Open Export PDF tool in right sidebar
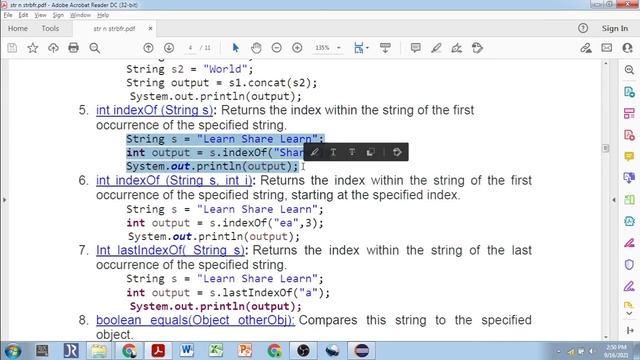 pyautogui.click(x=629, y=92)
